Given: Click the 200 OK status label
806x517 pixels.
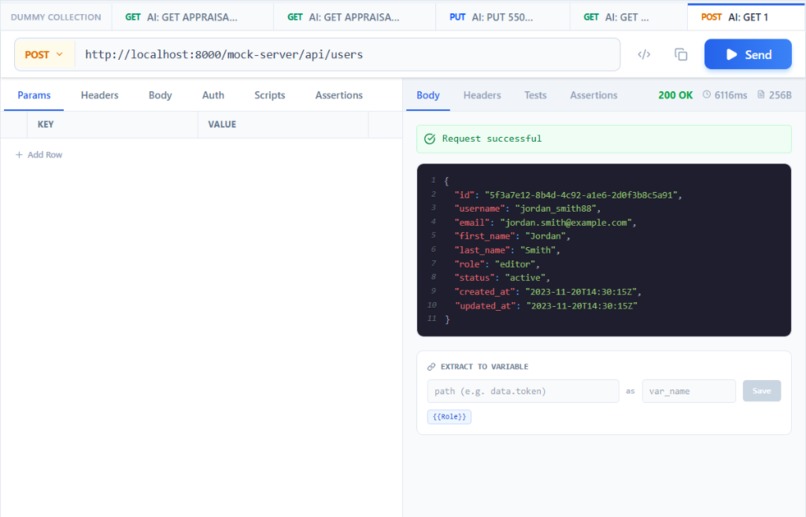Looking at the screenshot, I should pyautogui.click(x=675, y=95).
